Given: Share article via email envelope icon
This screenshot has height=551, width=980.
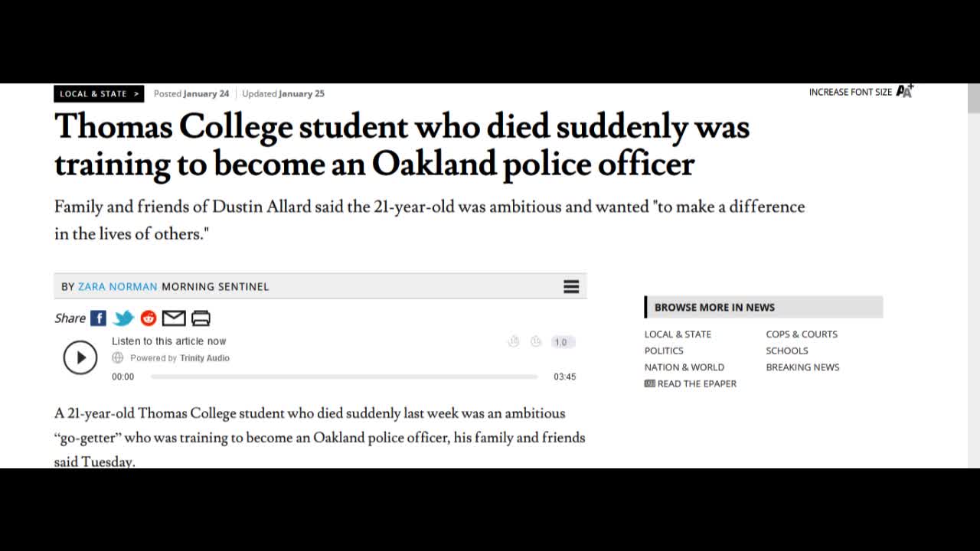Looking at the screenshot, I should (174, 318).
